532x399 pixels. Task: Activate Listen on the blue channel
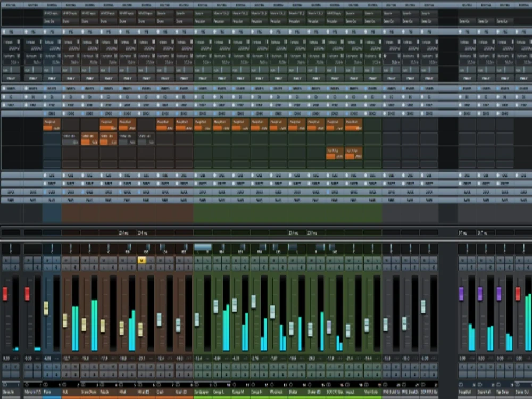[x=47, y=268]
